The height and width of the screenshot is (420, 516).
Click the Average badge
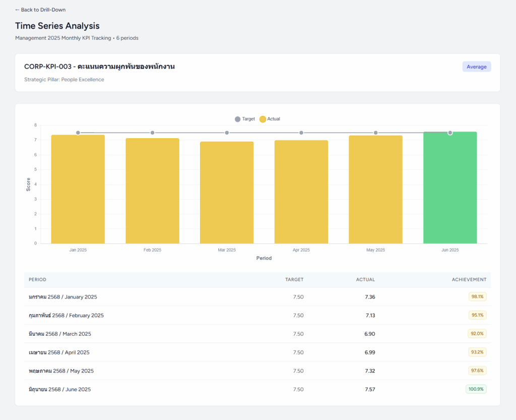click(476, 67)
